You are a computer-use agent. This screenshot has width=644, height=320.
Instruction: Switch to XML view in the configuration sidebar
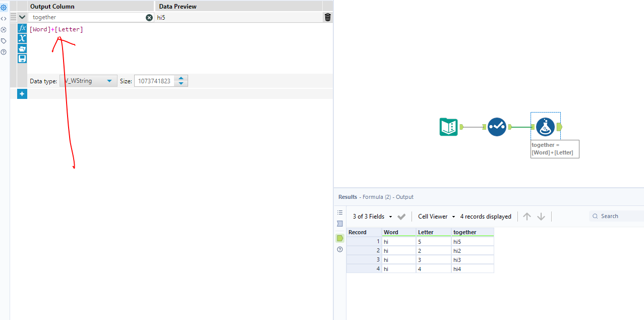(4, 18)
